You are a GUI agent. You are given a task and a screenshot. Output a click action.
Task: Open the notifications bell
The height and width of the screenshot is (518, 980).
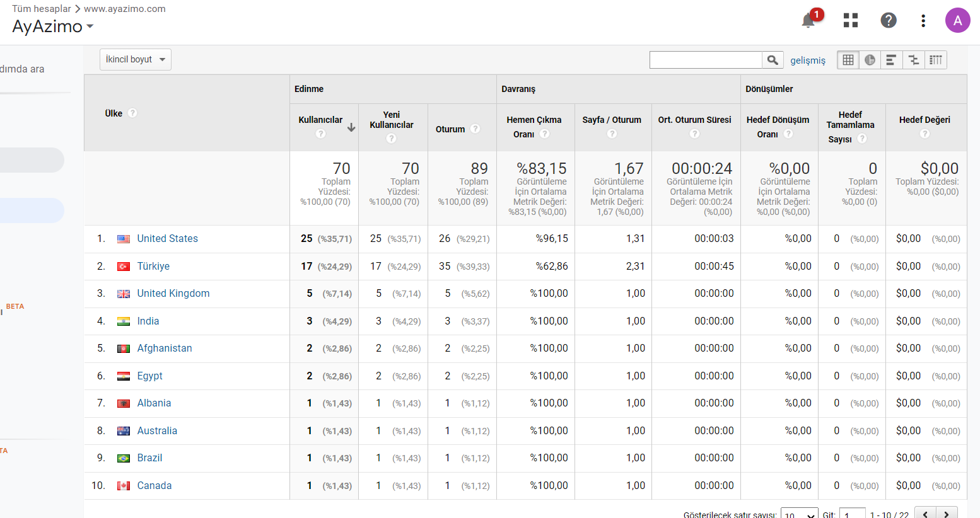pyautogui.click(x=808, y=20)
